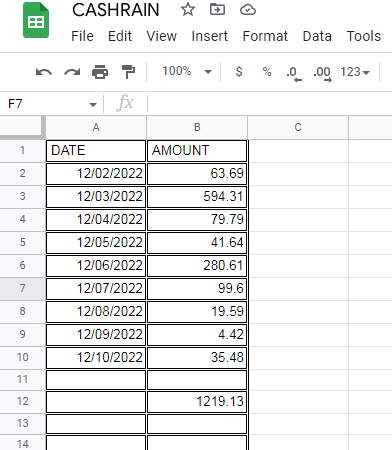Open the Tools menu
392x450 pixels.
point(364,36)
